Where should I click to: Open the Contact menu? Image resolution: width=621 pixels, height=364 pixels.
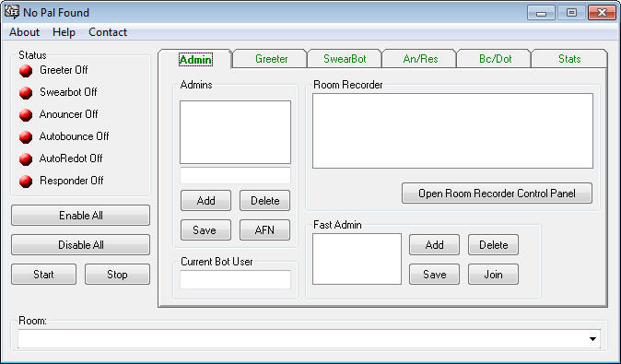[108, 32]
